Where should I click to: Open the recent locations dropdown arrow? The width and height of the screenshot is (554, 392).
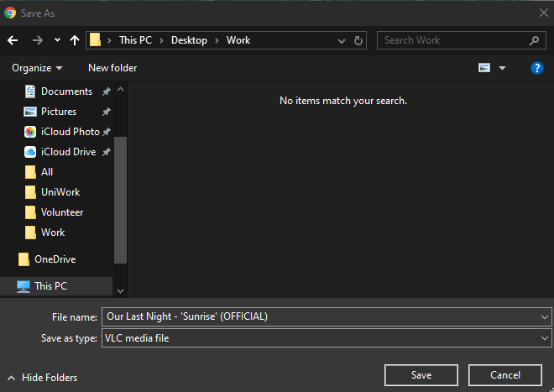pyautogui.click(x=57, y=40)
